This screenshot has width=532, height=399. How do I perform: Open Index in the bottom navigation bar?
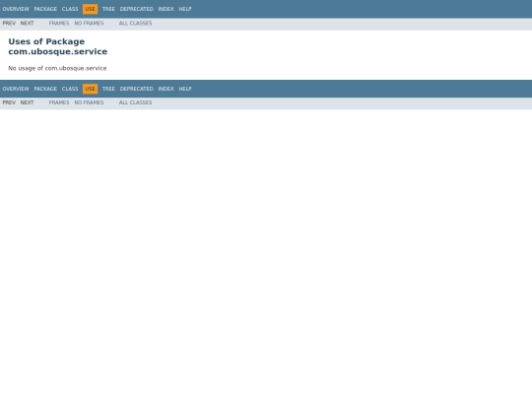point(166,89)
